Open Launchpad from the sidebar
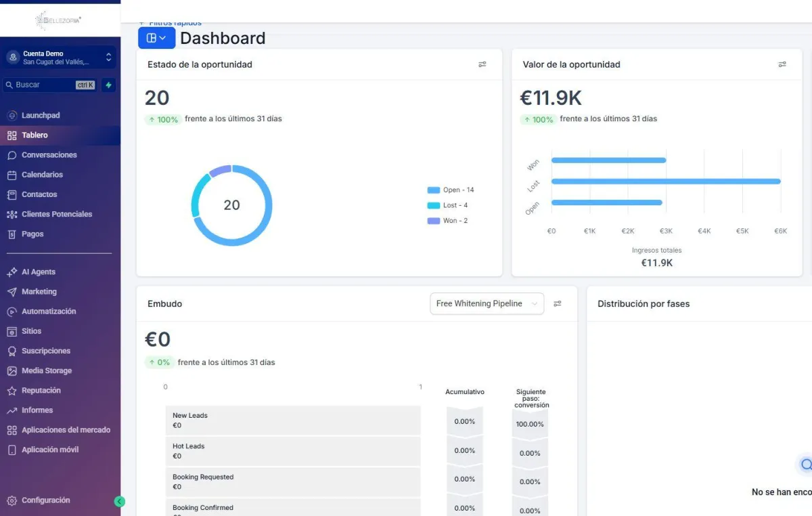The image size is (812, 516). (x=41, y=115)
